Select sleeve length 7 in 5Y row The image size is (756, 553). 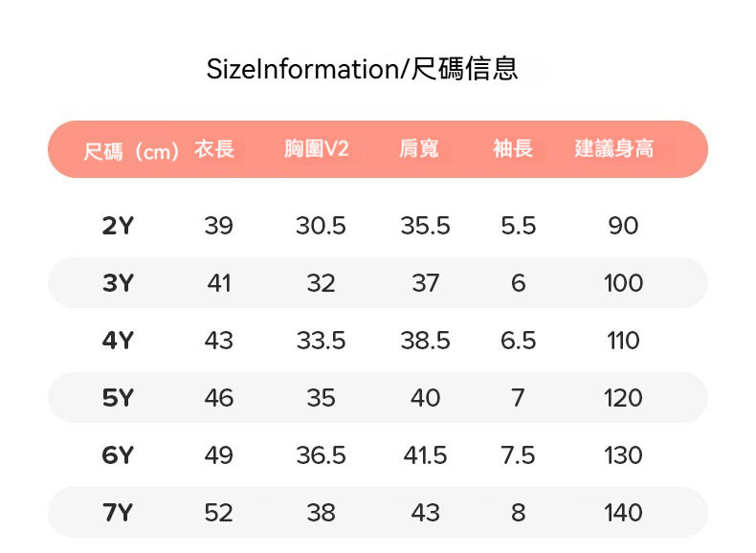click(518, 398)
